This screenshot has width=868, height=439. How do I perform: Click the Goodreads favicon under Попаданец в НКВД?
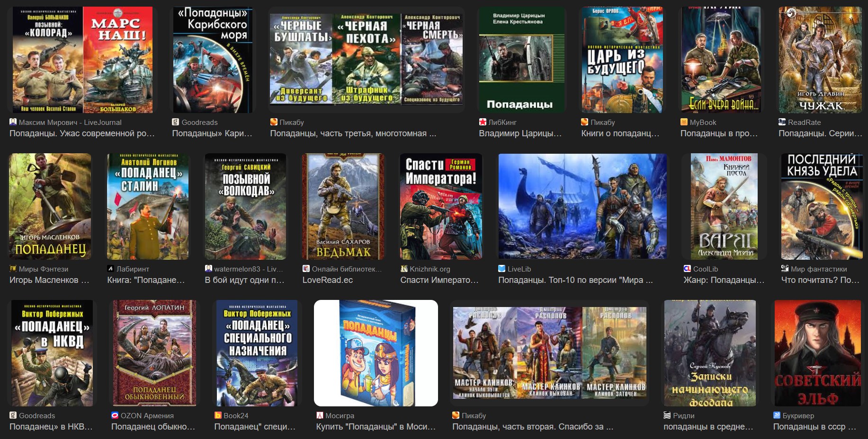(13, 415)
